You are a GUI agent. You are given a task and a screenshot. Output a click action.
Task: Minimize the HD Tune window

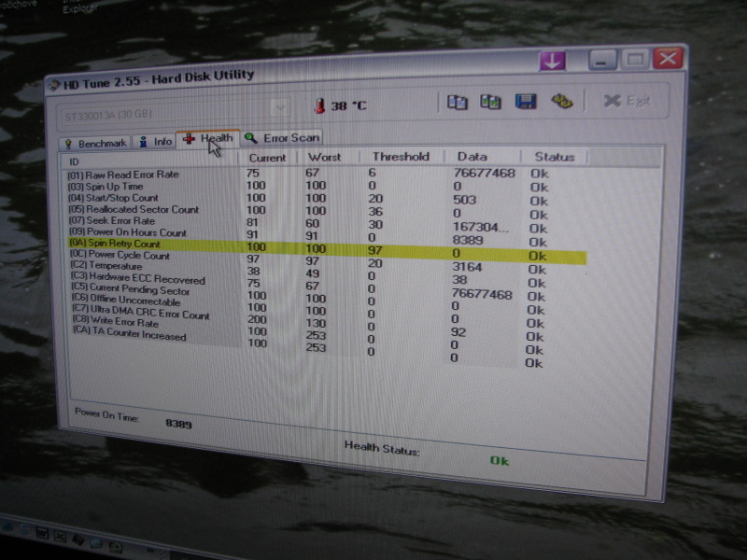[x=601, y=61]
